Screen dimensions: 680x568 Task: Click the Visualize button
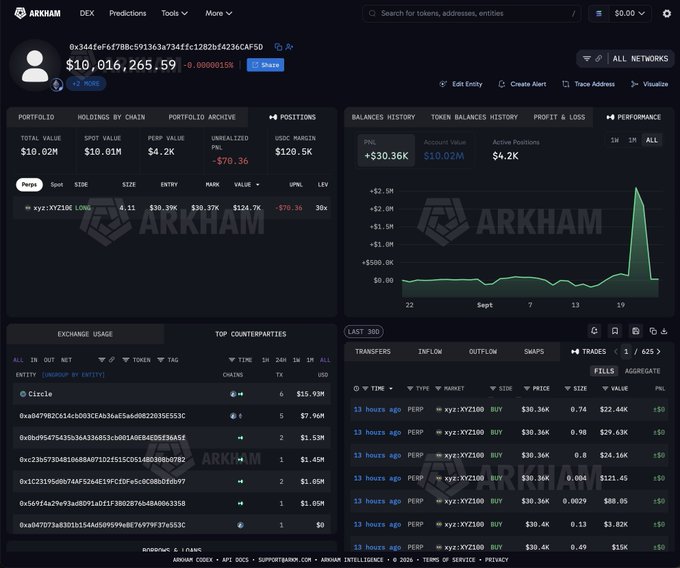(649, 84)
